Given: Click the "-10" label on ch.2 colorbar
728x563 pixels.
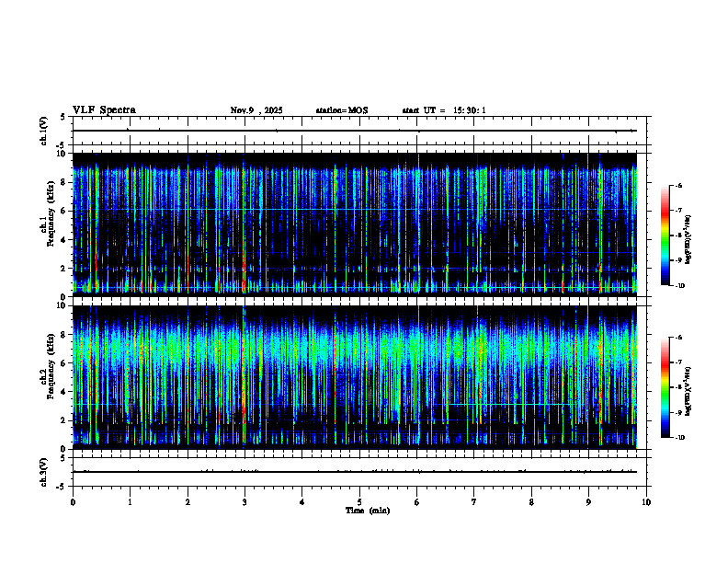Looking at the screenshot, I should pyautogui.click(x=679, y=438).
